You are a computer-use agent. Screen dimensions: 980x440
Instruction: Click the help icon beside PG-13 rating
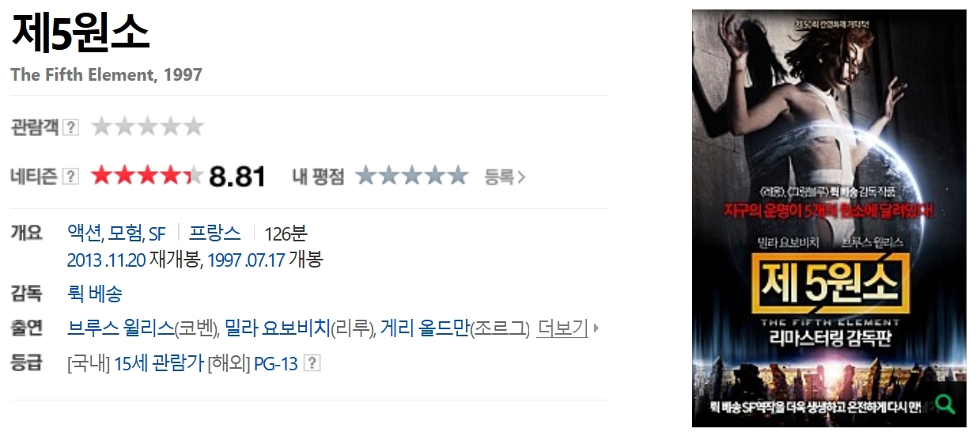312,363
